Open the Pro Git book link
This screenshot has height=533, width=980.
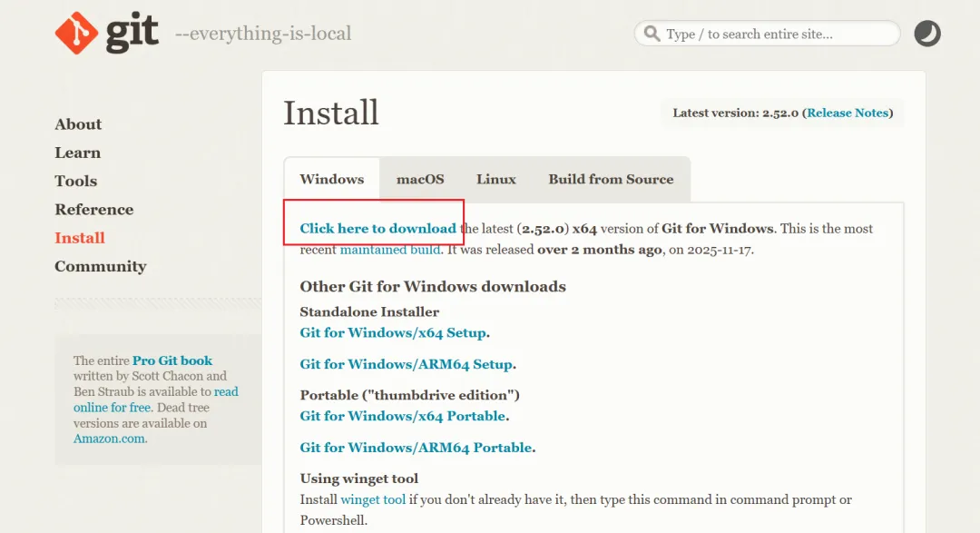pos(172,361)
